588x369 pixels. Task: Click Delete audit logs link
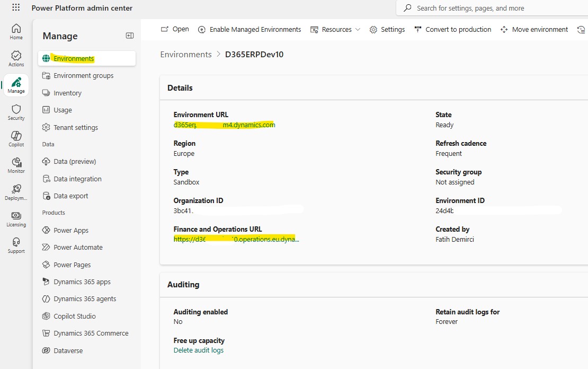(198, 350)
